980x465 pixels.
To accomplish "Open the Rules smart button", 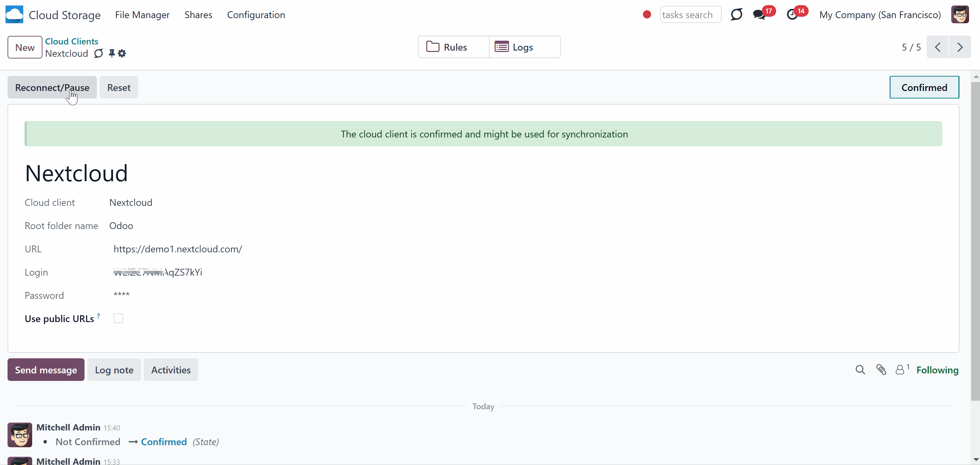I will click(x=453, y=47).
